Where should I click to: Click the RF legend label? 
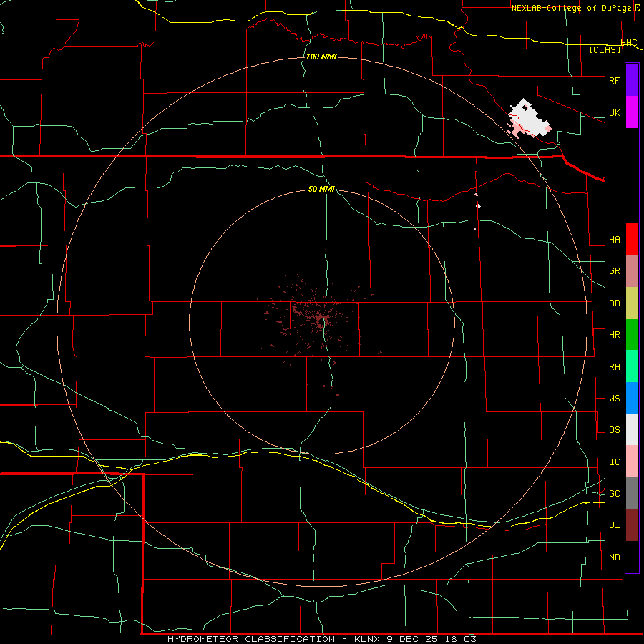pyautogui.click(x=615, y=80)
